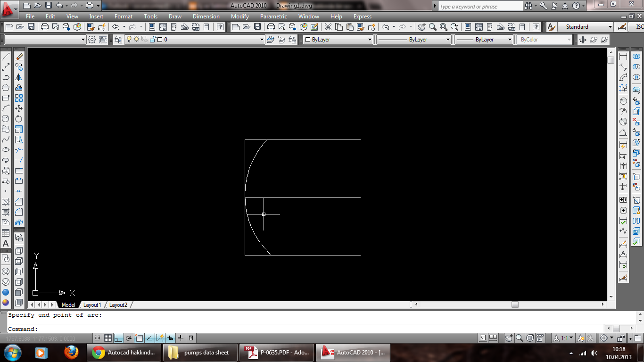Open the Dimension menu
Screen dimensions: 644x362
pyautogui.click(x=206, y=16)
